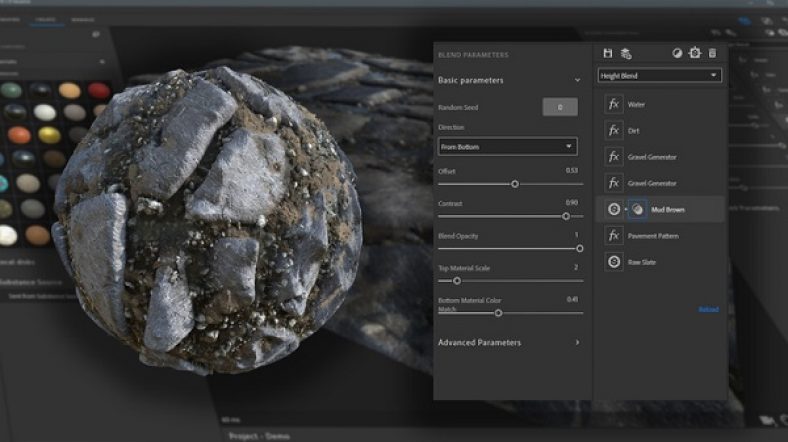Image resolution: width=788 pixels, height=442 pixels.
Task: Pick the red material sphere in the library
Action: coord(98,90)
